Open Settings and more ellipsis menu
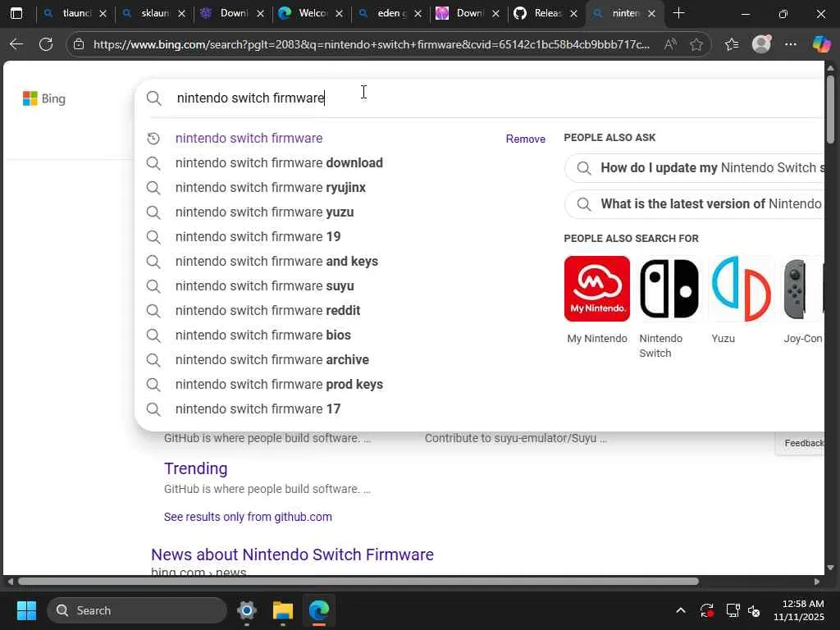 pos(791,44)
